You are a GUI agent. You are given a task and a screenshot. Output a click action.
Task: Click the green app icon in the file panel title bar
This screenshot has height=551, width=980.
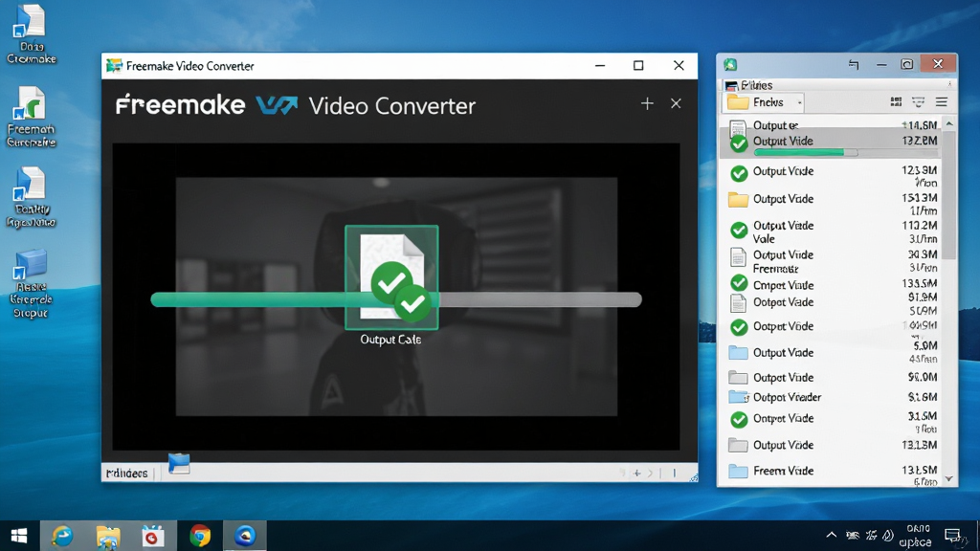tap(730, 64)
